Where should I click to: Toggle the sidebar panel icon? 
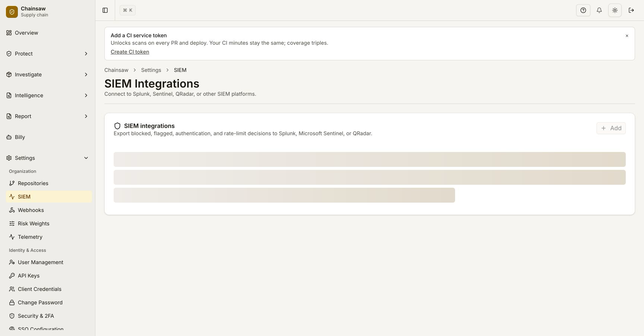point(105,10)
